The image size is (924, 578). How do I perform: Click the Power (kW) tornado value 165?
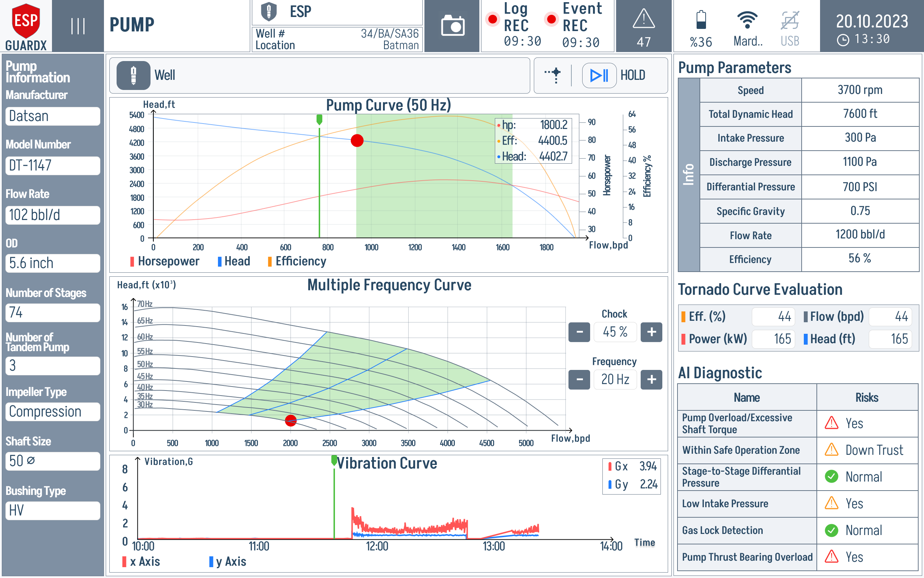[x=773, y=339]
